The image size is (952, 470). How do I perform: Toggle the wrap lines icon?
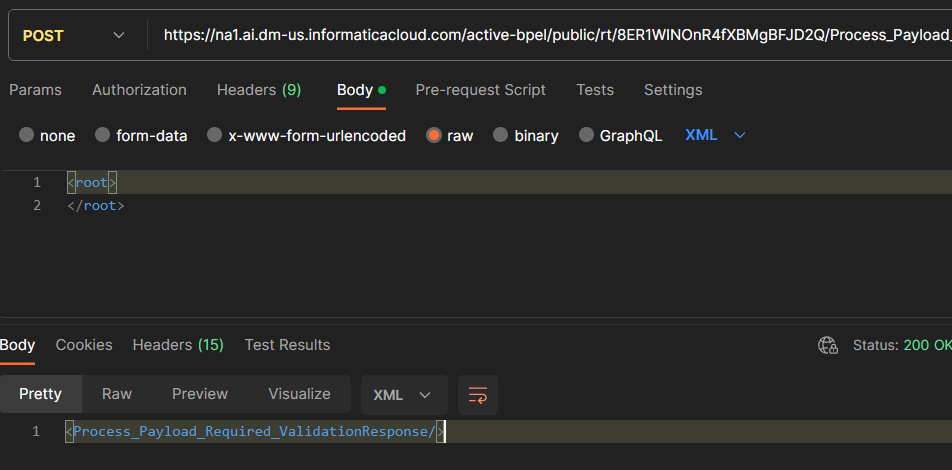478,395
